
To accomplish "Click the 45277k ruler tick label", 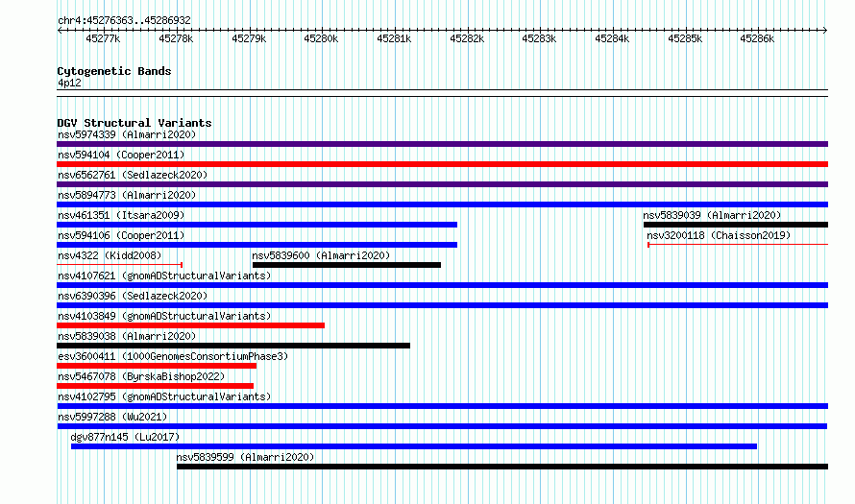I will pos(103,38).
